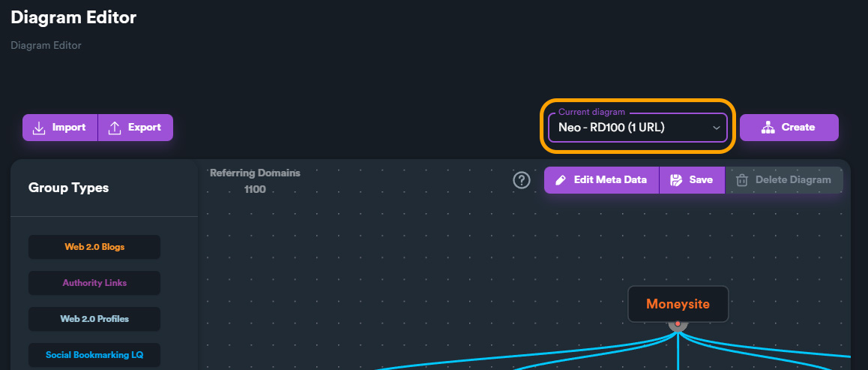Viewport: 868px width, 370px height.
Task: Select the Neo - RD100 (1 URL) text
Action: pyautogui.click(x=611, y=128)
